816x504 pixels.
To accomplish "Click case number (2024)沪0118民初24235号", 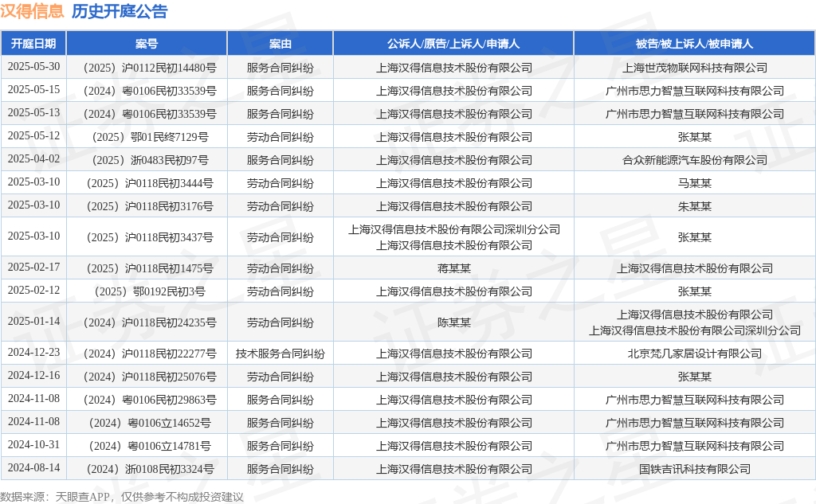I will point(149,322).
